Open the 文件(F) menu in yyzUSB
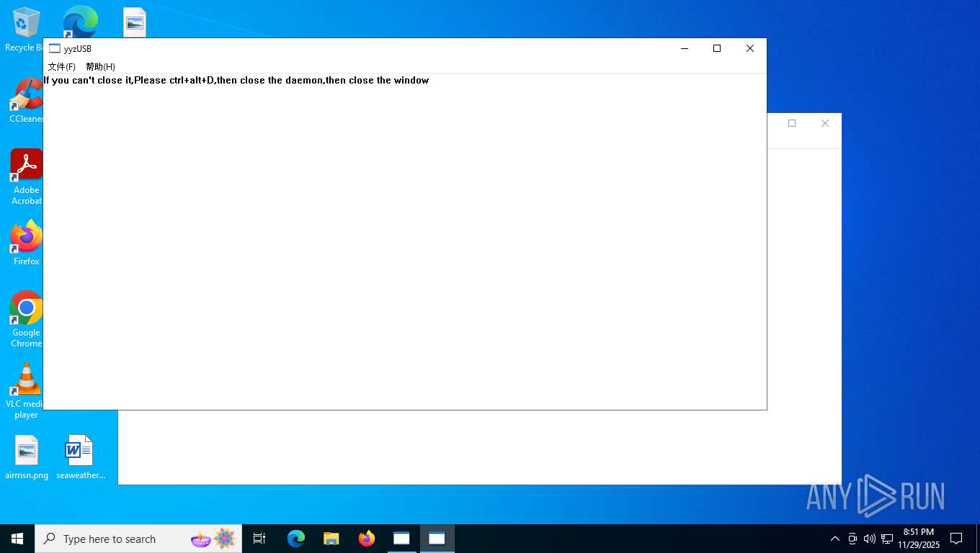 point(61,67)
